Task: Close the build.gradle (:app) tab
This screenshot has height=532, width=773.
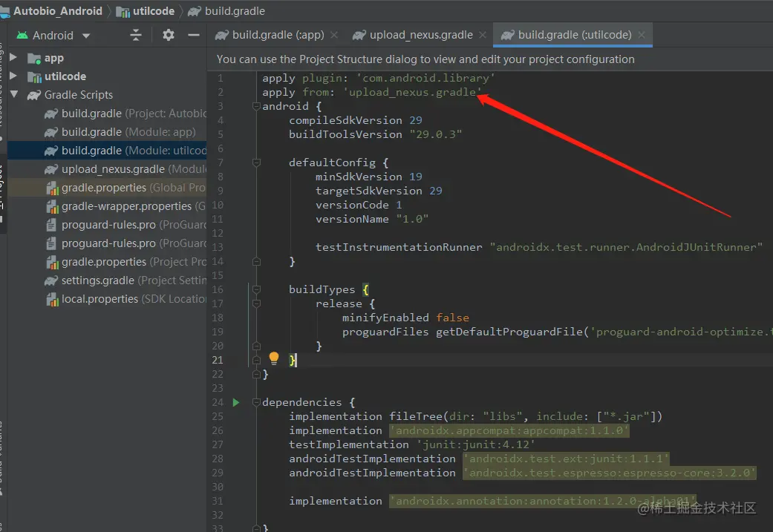Action: (x=333, y=35)
